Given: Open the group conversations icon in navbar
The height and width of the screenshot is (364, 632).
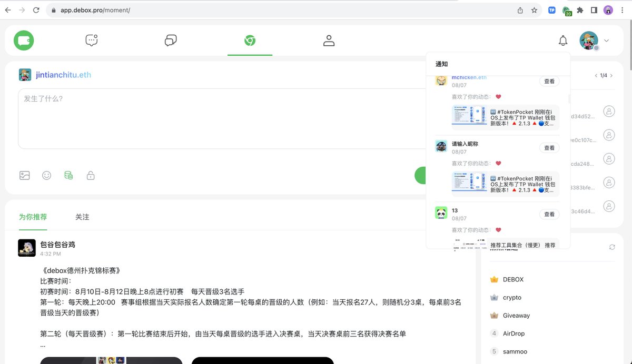Looking at the screenshot, I should click(171, 41).
